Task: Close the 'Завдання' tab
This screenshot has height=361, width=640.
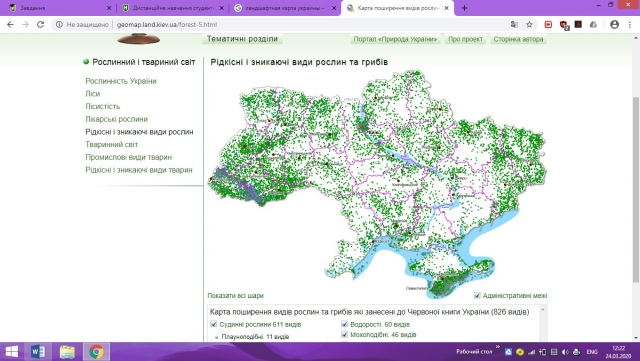Action: coord(109,8)
